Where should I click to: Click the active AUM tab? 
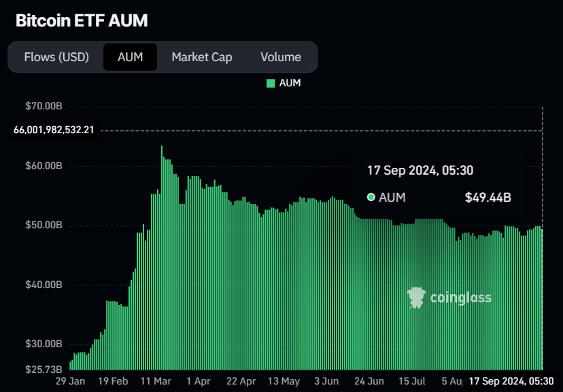(129, 57)
